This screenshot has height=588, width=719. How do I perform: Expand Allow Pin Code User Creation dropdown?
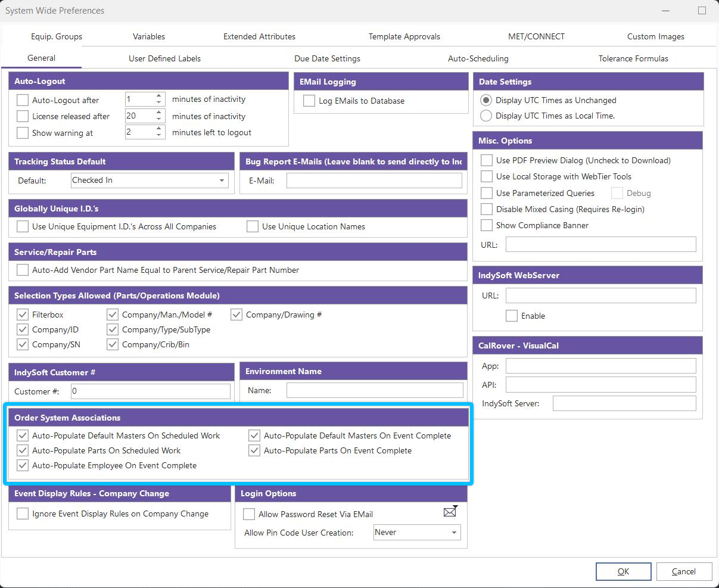[454, 533]
